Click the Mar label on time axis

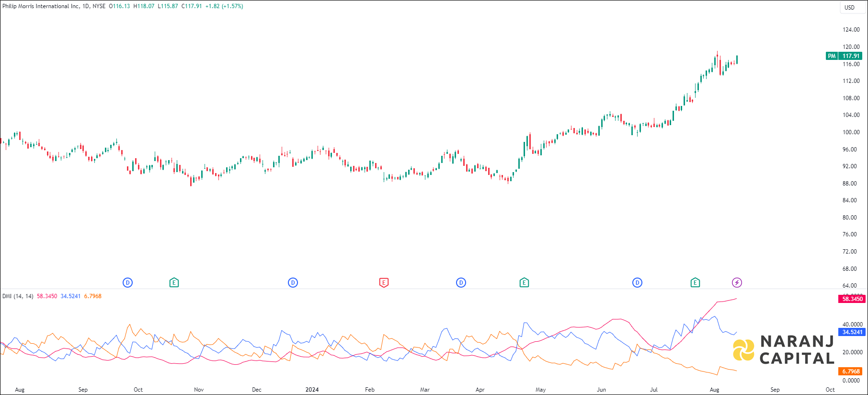coord(425,390)
